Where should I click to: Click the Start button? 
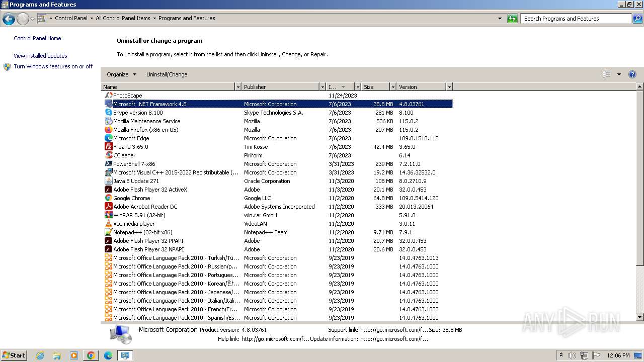click(x=14, y=355)
